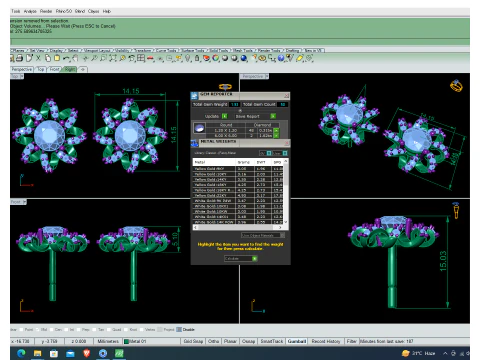The width and height of the screenshot is (480, 360).
Task: Click the gold ring icon in Perspective viewport
Action: 456,86
